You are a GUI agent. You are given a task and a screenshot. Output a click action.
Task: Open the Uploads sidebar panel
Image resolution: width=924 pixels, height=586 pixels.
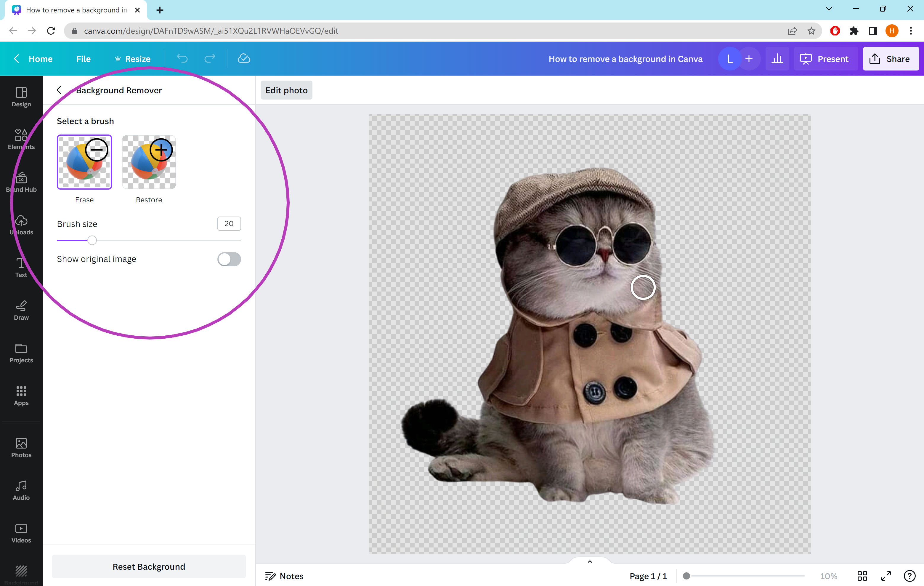click(21, 225)
